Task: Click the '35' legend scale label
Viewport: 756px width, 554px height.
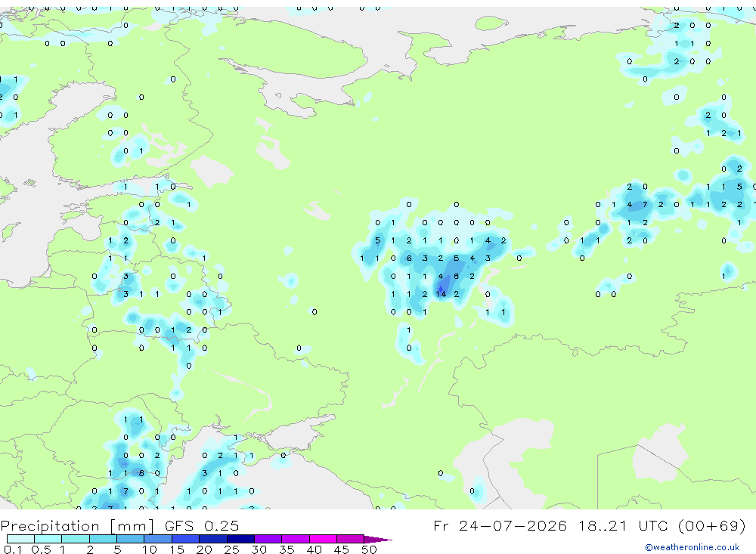Action: tap(287, 549)
